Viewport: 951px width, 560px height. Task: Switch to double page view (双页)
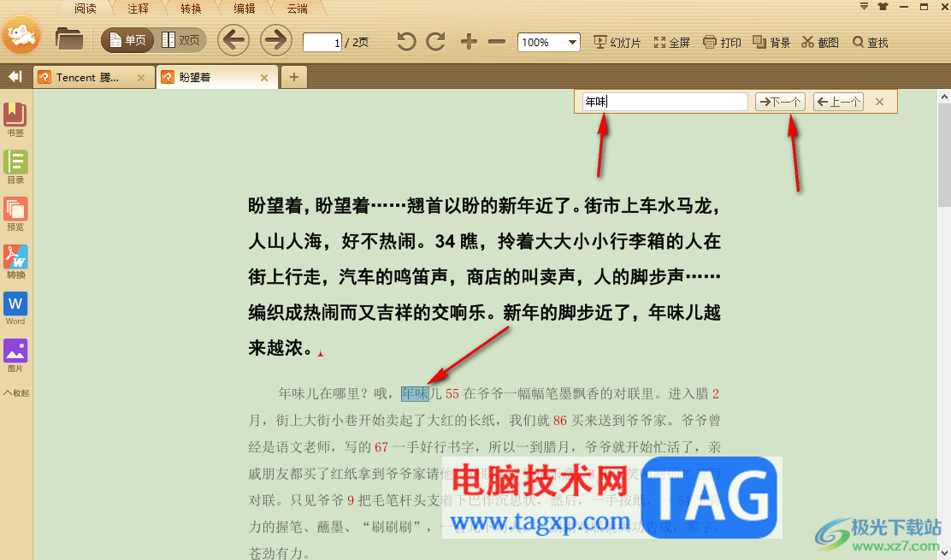(180, 40)
